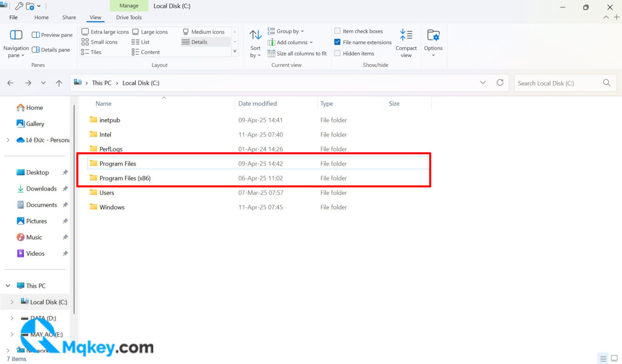Click Size all columns to fit

[x=297, y=53]
